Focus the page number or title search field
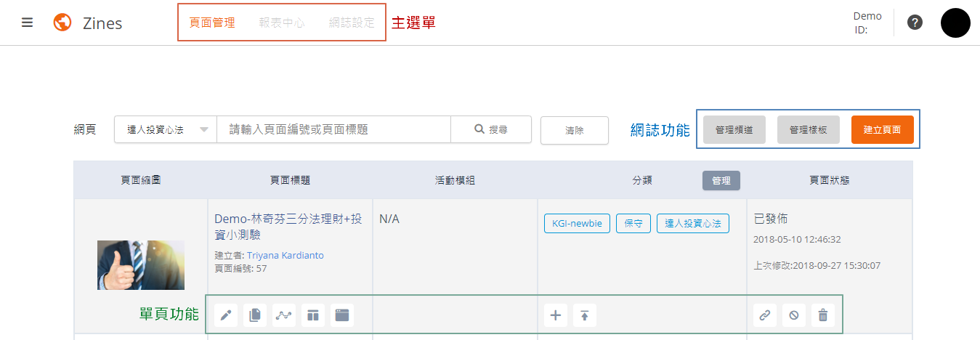This screenshot has height=340, width=980. click(x=333, y=130)
